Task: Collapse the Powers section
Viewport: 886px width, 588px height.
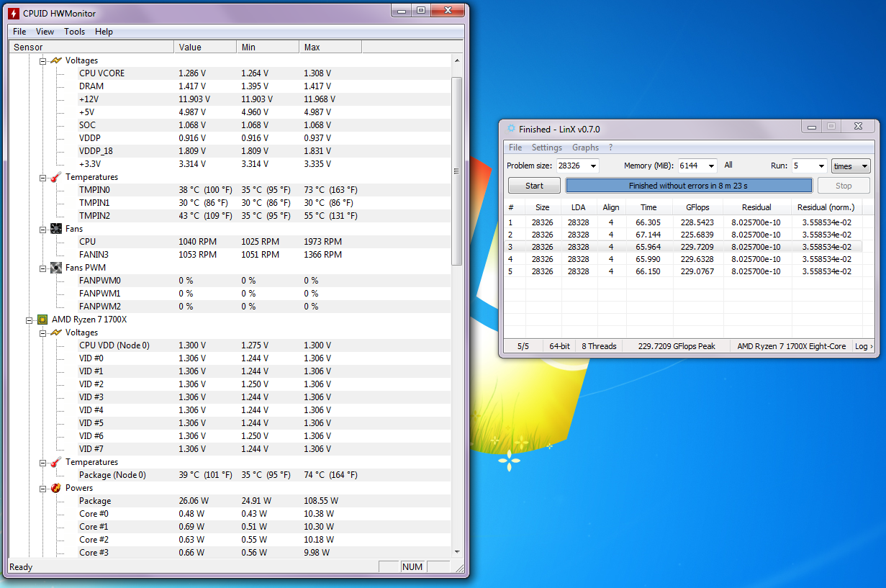Action: 43,488
